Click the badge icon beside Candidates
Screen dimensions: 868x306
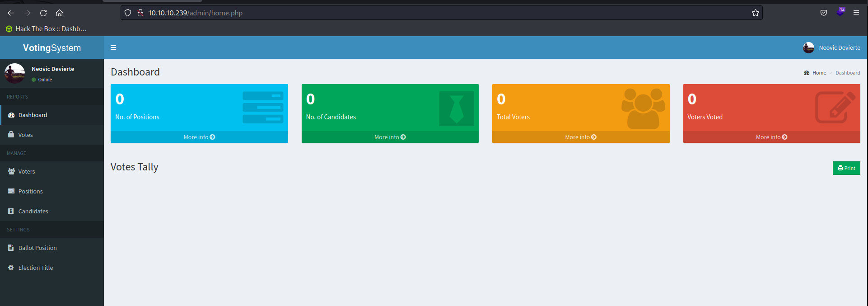click(x=11, y=211)
